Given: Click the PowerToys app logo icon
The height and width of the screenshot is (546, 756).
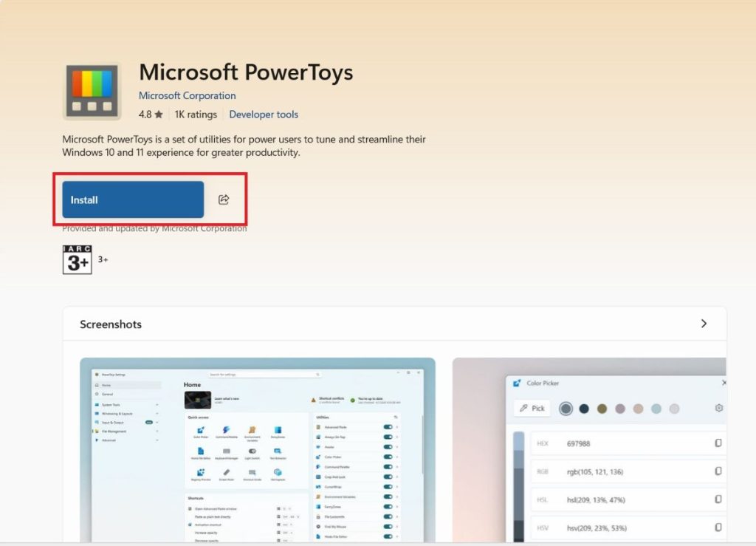Looking at the screenshot, I should pos(92,91).
